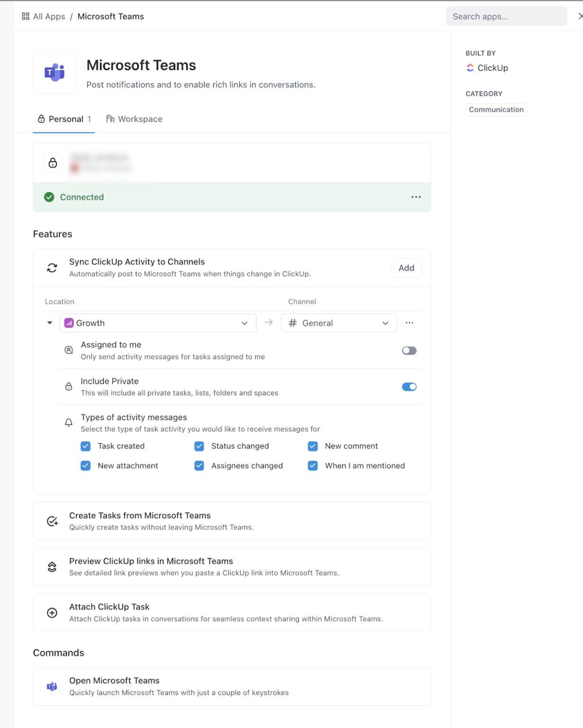This screenshot has height=728, width=583.
Task: Click the Teams icon next to Open Microsoft Teams
Action: (52, 686)
